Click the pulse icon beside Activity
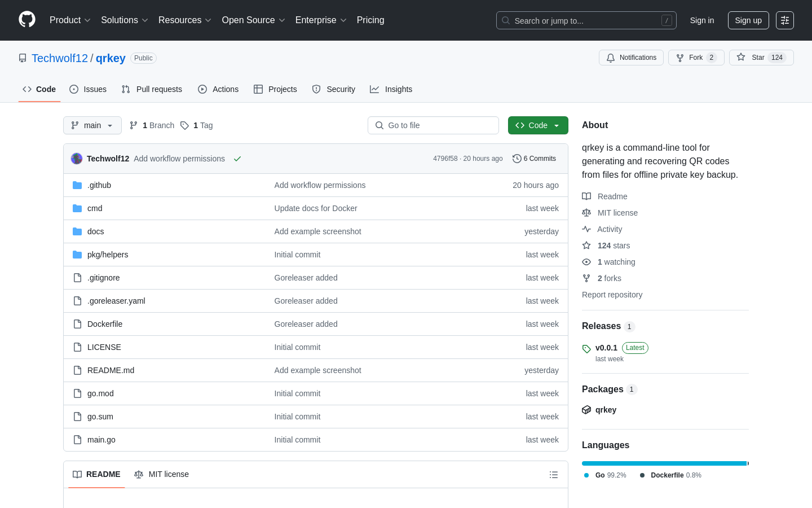812x508 pixels. pos(586,229)
